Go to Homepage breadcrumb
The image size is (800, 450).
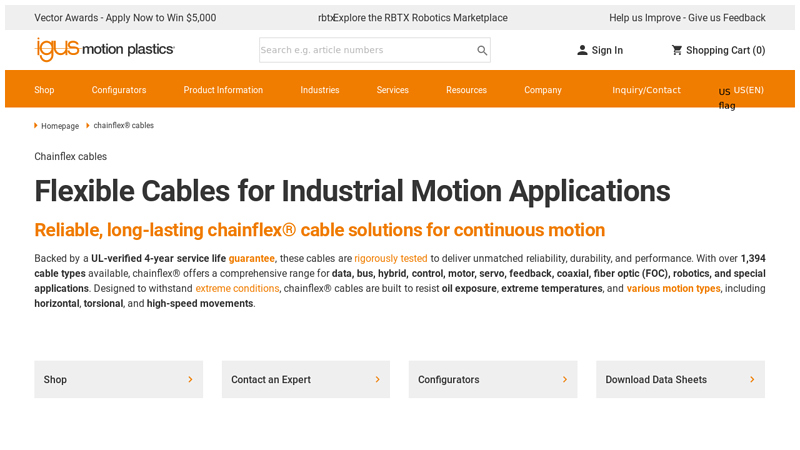point(60,126)
